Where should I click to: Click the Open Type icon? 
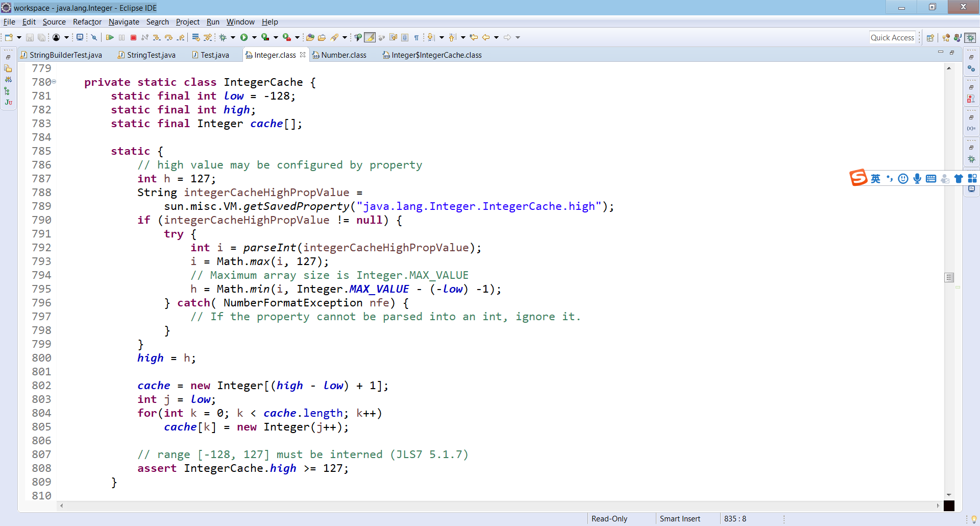[310, 37]
